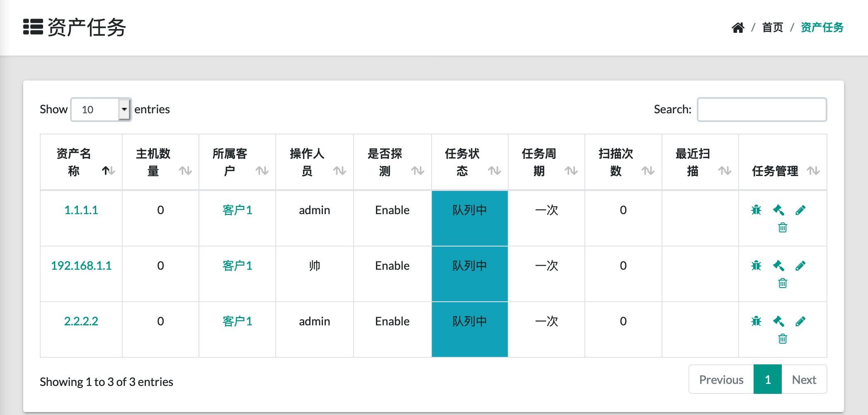The image size is (868, 415).
Task: Click the bug scan icon for 192.168.1.1
Action: click(x=756, y=266)
